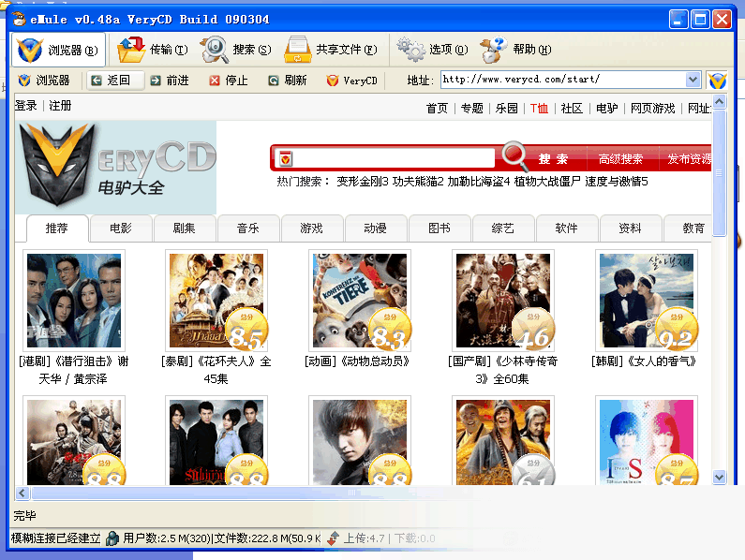Switch to the 综艺 tab
Viewport: 745px width, 560px height.
coord(502,228)
